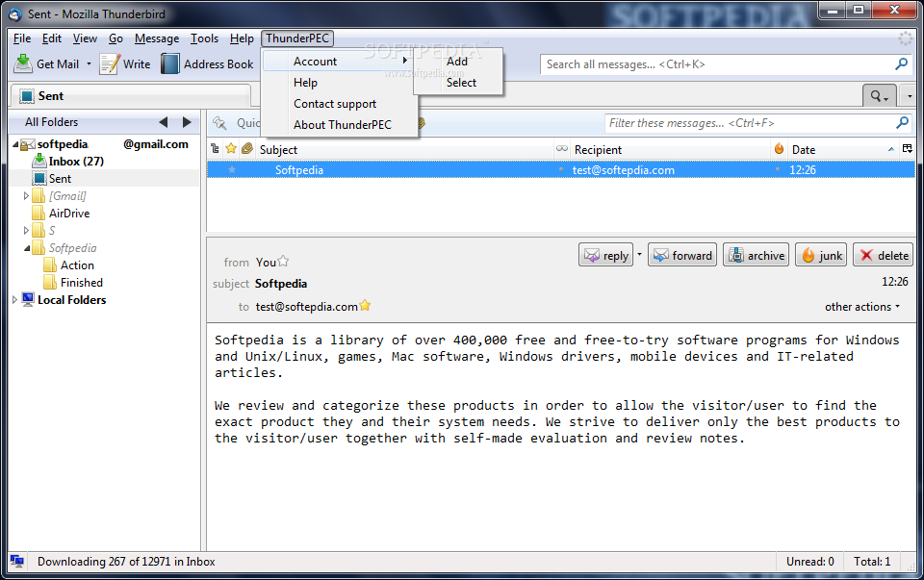Expand the S folder
Viewport: 924px width, 580px height.
coord(26,230)
